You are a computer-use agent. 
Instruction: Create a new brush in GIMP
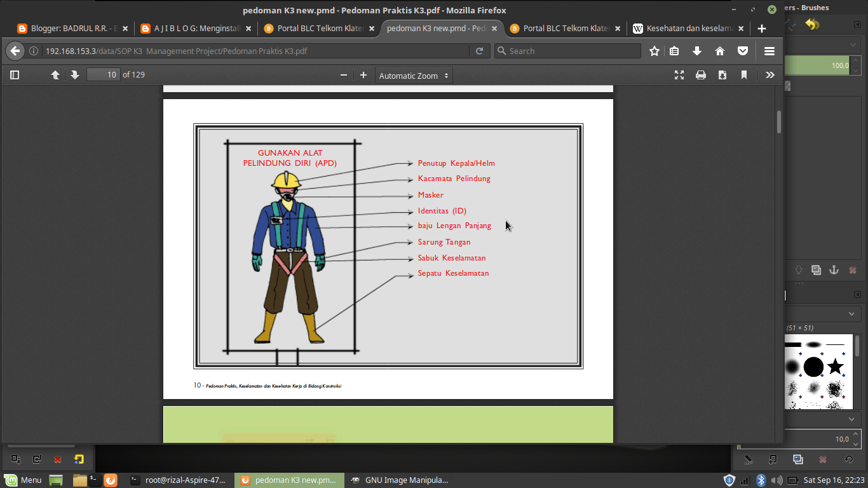(x=773, y=459)
